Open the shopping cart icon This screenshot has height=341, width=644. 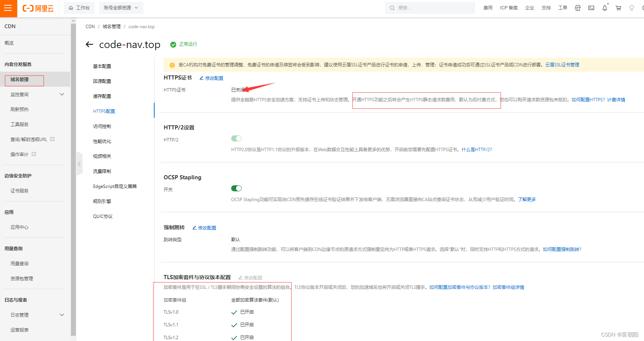(618, 8)
